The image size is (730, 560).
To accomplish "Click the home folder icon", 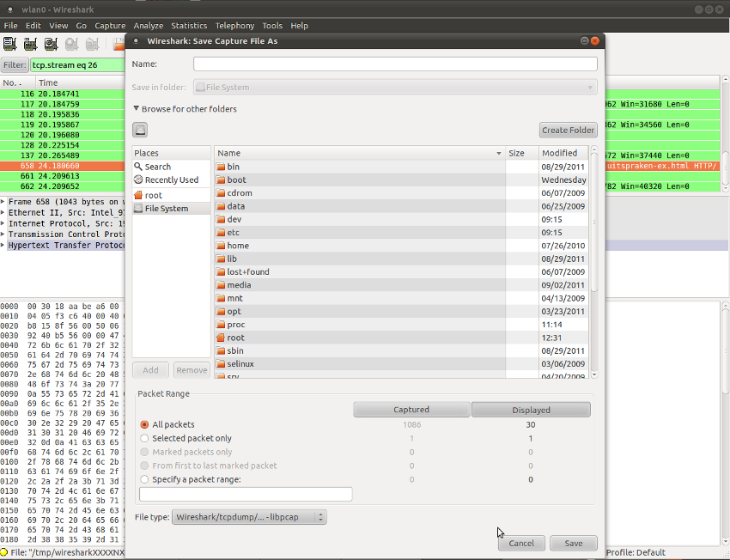I will pyautogui.click(x=221, y=246).
